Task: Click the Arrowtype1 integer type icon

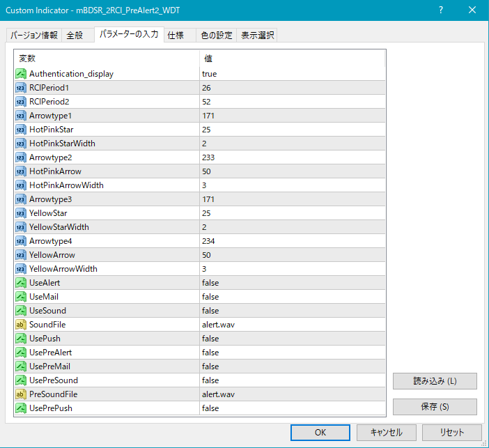Action: click(21, 116)
